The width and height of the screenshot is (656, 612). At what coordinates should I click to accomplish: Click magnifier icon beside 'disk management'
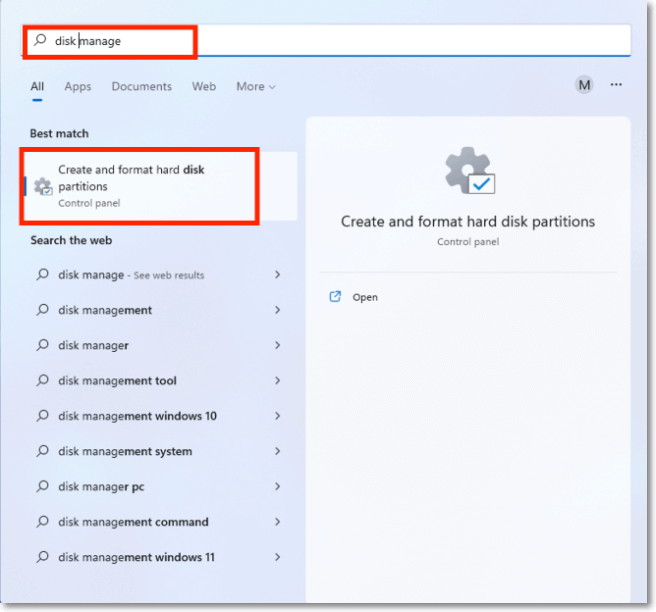[43, 310]
